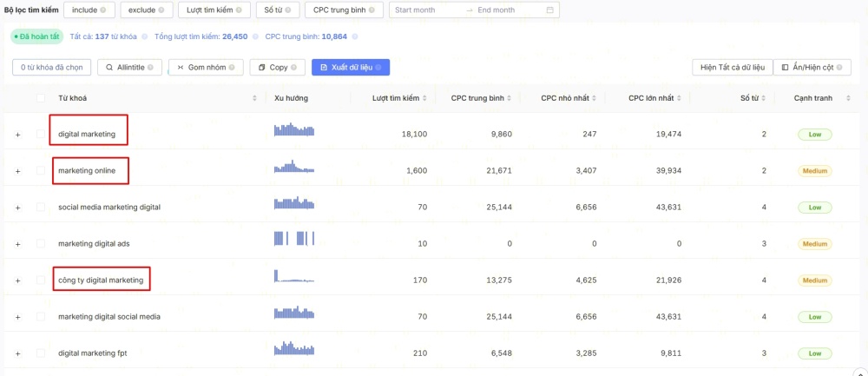The width and height of the screenshot is (868, 376).
Task: Check the box for digital marketing row
Action: point(41,135)
